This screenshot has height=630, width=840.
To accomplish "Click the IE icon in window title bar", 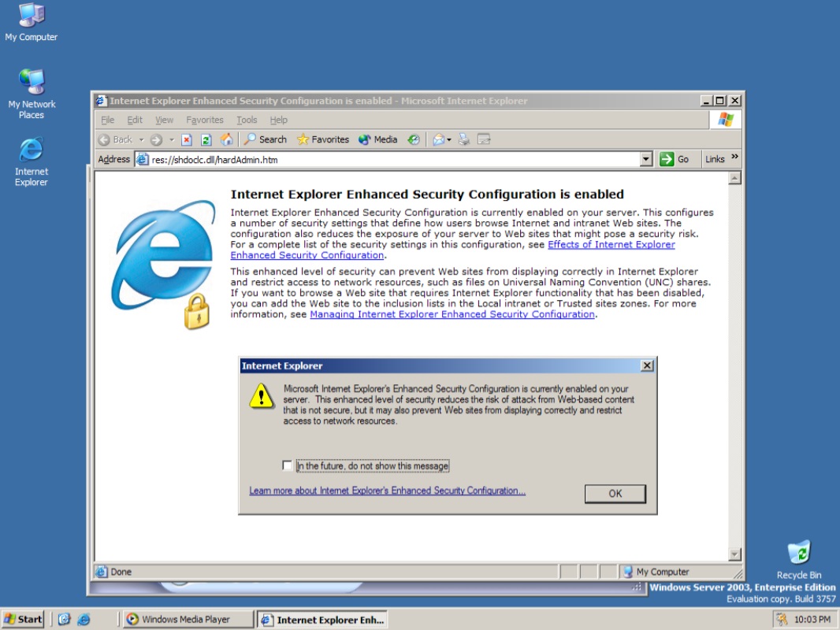I will (x=101, y=101).
